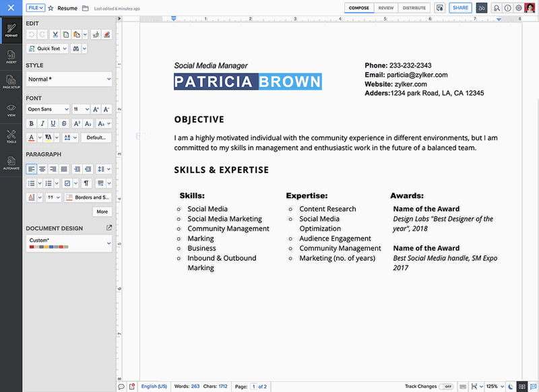Open the Page Setup sidebar panel
The image size is (539, 392).
[11, 82]
